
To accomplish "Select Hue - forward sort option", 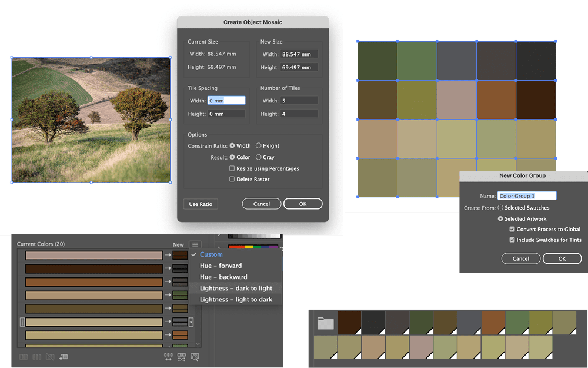I will [x=220, y=266].
